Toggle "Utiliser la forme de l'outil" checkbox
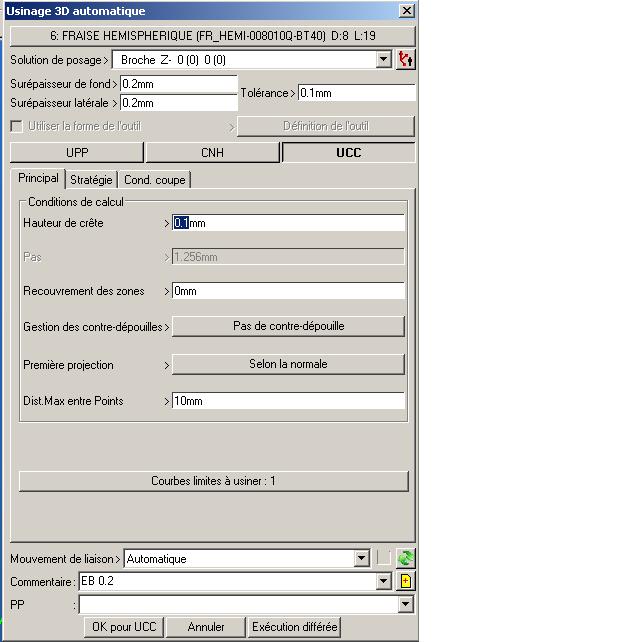The width and height of the screenshot is (640, 642). pos(16,126)
